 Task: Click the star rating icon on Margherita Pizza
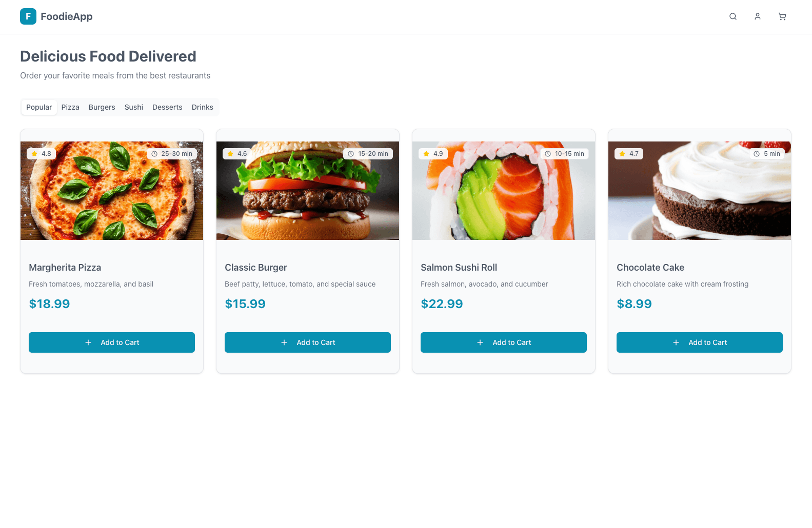click(x=35, y=153)
